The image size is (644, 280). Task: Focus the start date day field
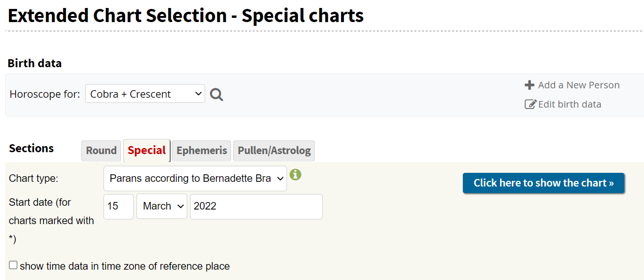coord(118,206)
